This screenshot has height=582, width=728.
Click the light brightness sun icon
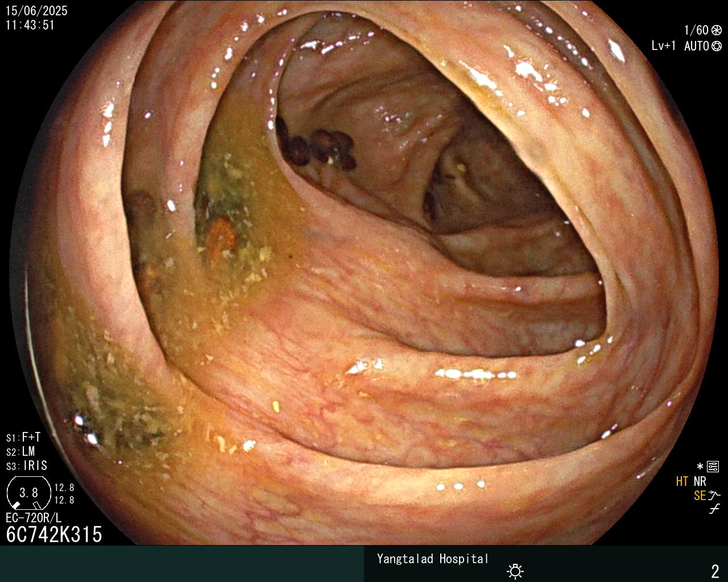tap(515, 571)
